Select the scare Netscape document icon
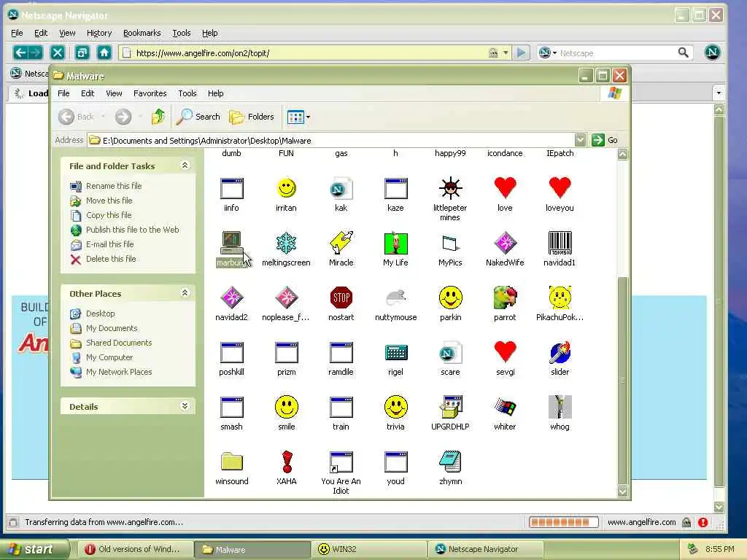The image size is (747, 560). pos(450,352)
